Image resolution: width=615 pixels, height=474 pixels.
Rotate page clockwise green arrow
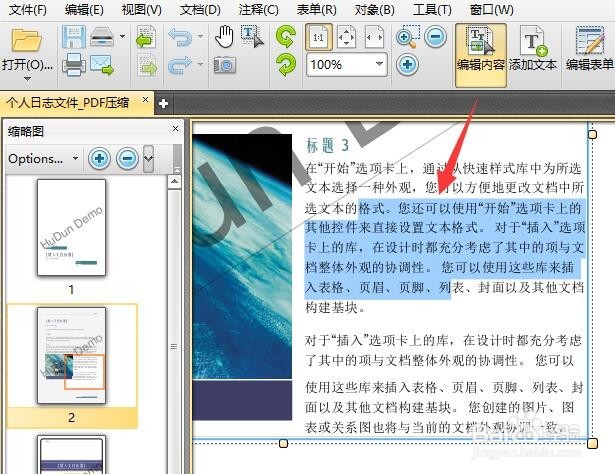[286, 65]
